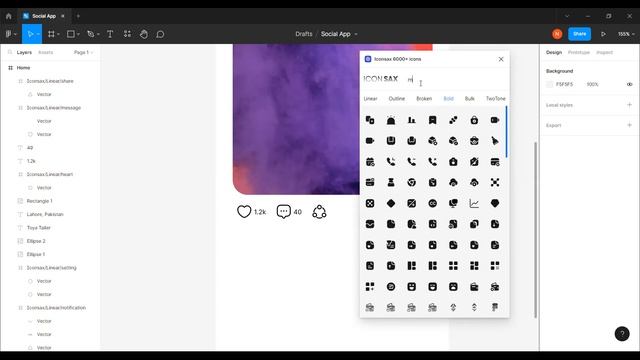Screen dimensions: 640x360
Task: Select the Pen tool
Action: (91, 34)
